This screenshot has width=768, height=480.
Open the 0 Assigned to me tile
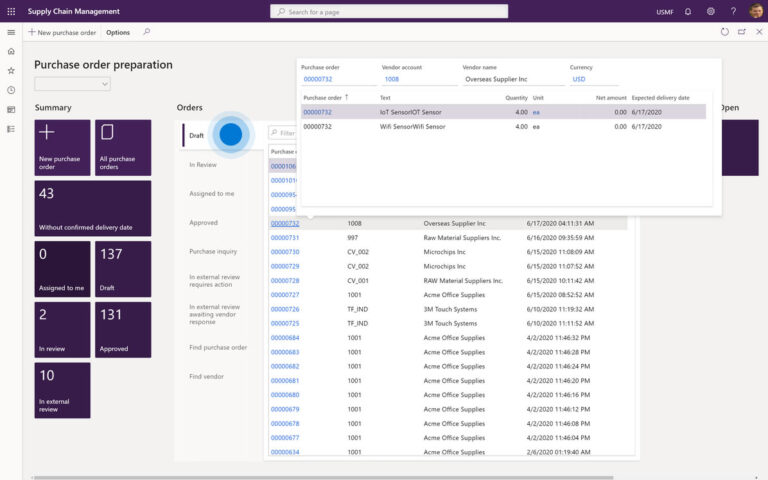click(x=62, y=269)
